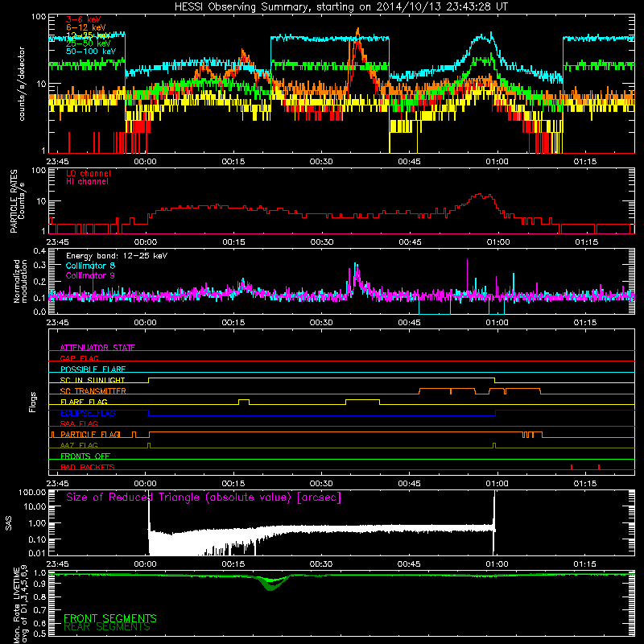The height and width of the screenshot is (644, 644).
Task: Select the 6-12 keV legend label
Action: [86, 27]
